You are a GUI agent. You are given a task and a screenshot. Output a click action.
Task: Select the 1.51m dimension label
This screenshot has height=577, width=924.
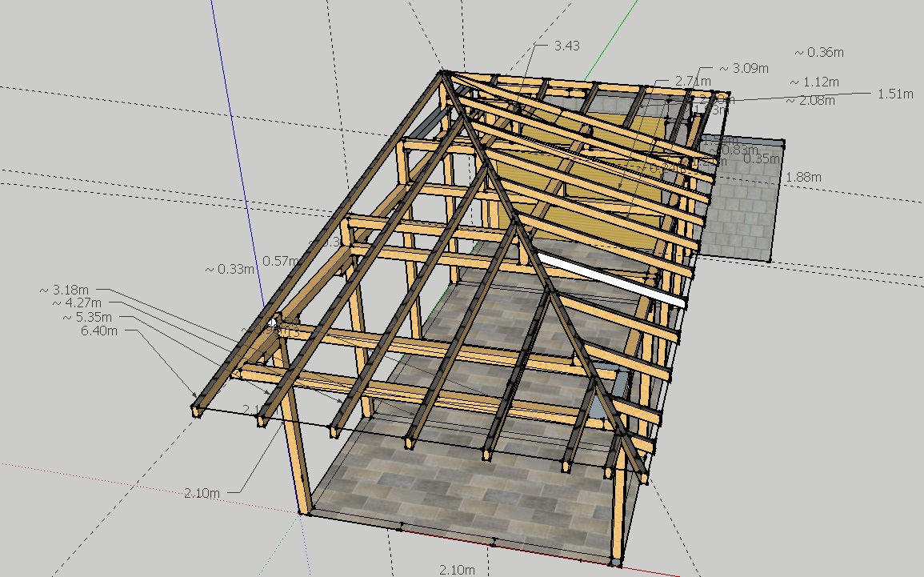coord(895,94)
